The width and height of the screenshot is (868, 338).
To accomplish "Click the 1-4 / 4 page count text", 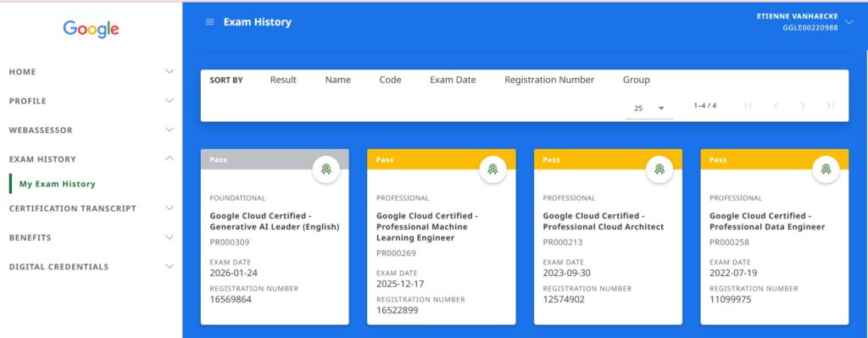I will [704, 105].
